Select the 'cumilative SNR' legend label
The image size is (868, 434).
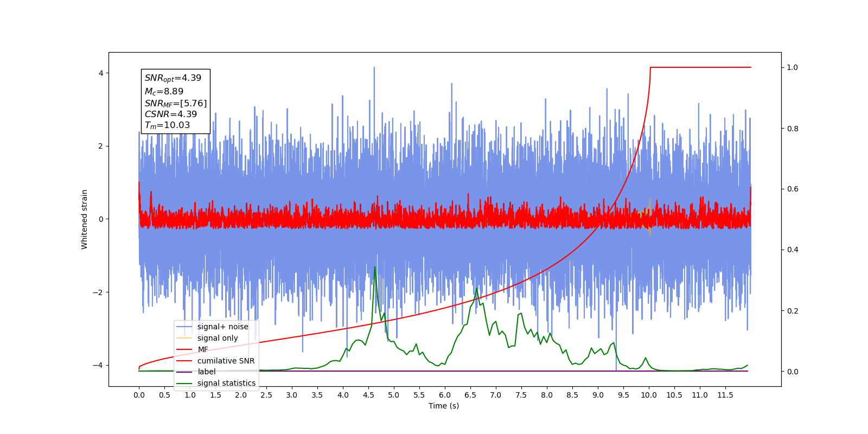point(226,361)
